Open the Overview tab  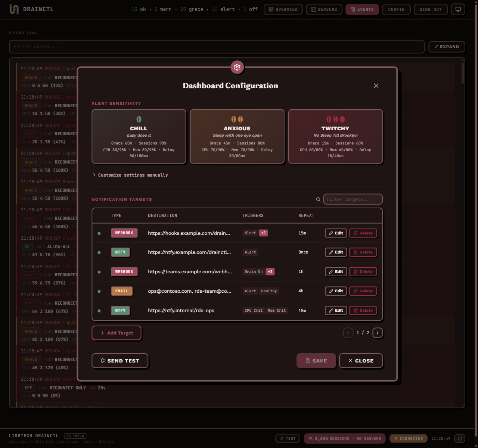pos(283,9)
